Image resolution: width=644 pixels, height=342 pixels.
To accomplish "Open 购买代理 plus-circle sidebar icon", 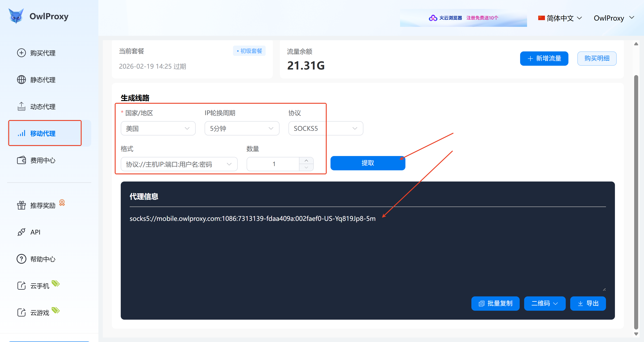I will [x=21, y=53].
